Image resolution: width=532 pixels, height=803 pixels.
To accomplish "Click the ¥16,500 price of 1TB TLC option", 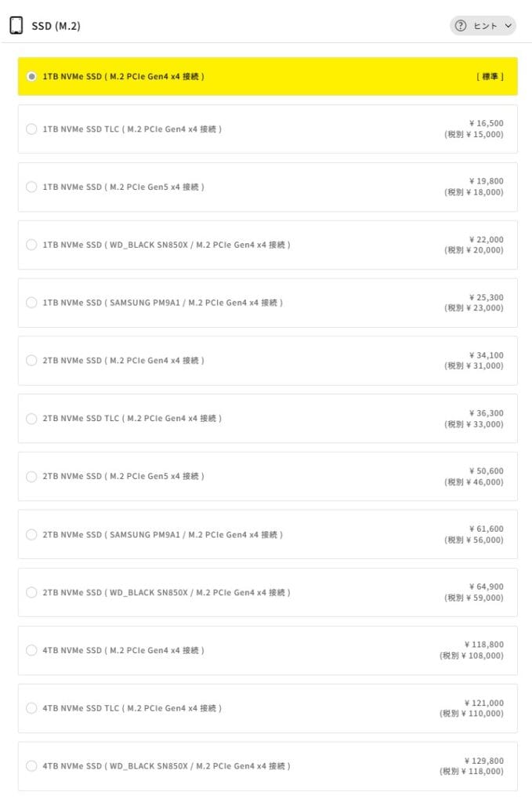I will tap(486, 123).
